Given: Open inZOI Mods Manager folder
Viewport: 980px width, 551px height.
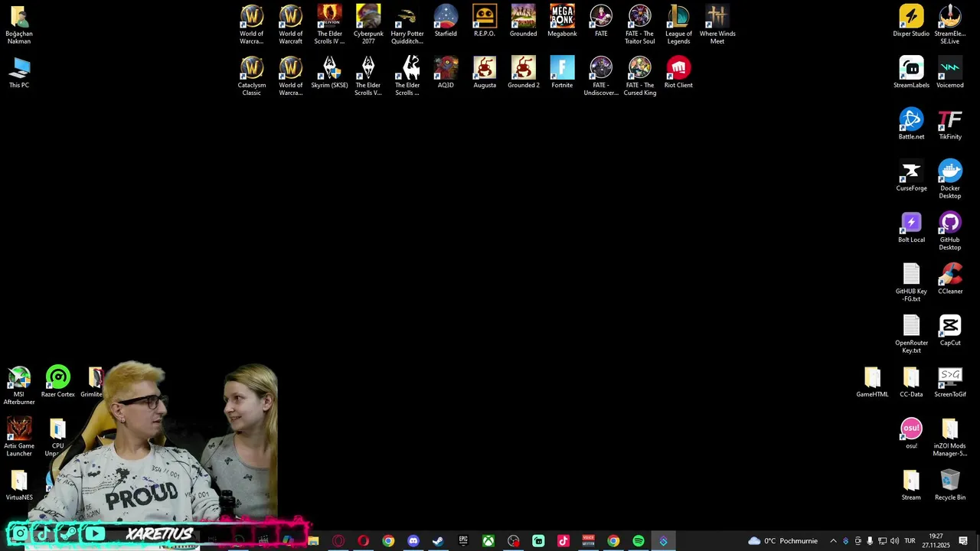Looking at the screenshot, I should pyautogui.click(x=950, y=436).
